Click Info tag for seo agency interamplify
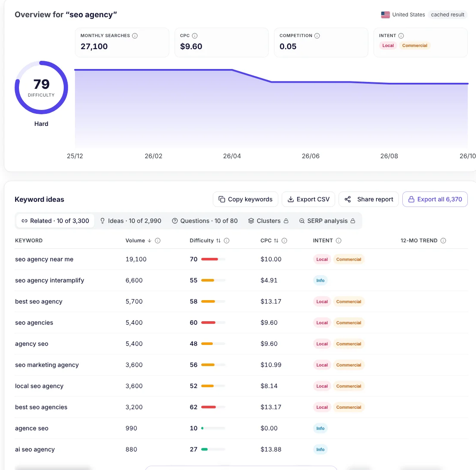This screenshot has width=476, height=470. point(320,280)
